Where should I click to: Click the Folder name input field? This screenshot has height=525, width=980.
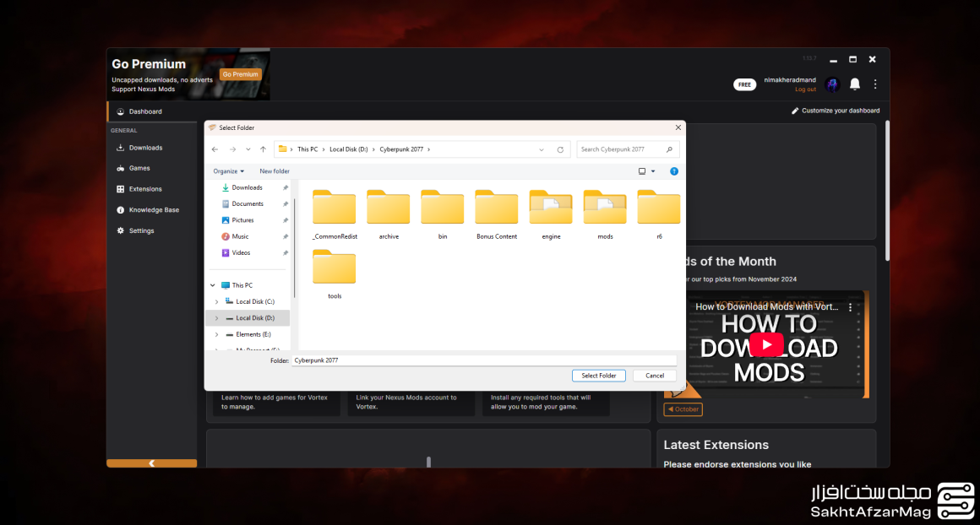(484, 360)
